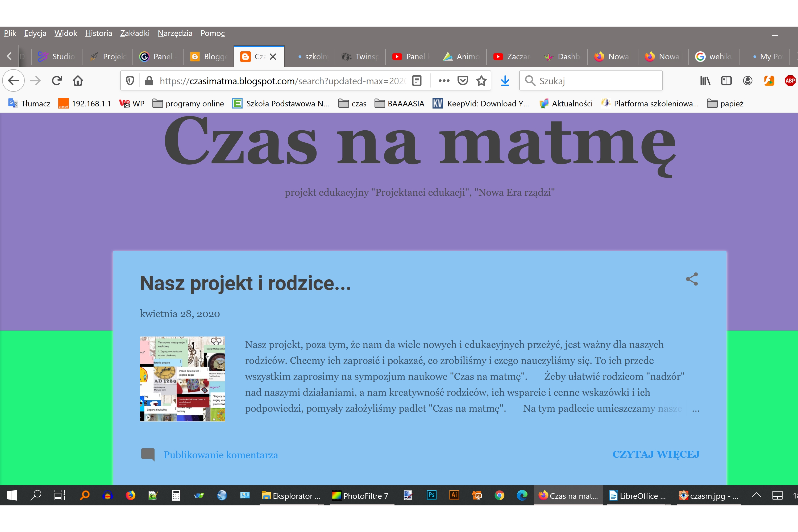The height and width of the screenshot is (532, 798).
Task: Open Adblock Plus extension icon
Action: tap(790, 81)
